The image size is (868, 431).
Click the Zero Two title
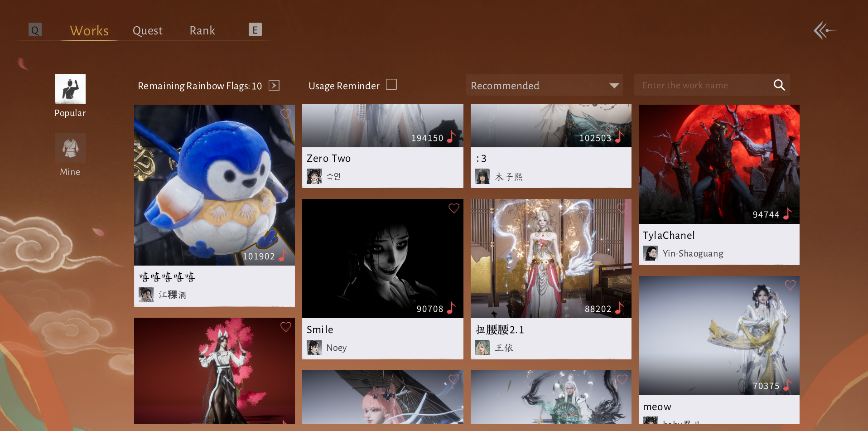(x=329, y=159)
